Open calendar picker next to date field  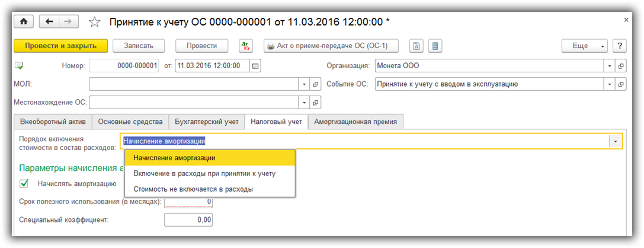click(x=255, y=66)
